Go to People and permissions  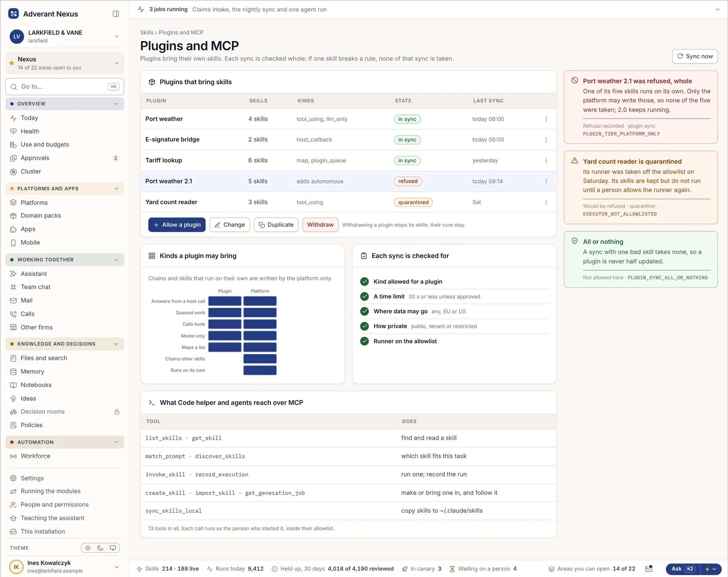coord(65,505)
